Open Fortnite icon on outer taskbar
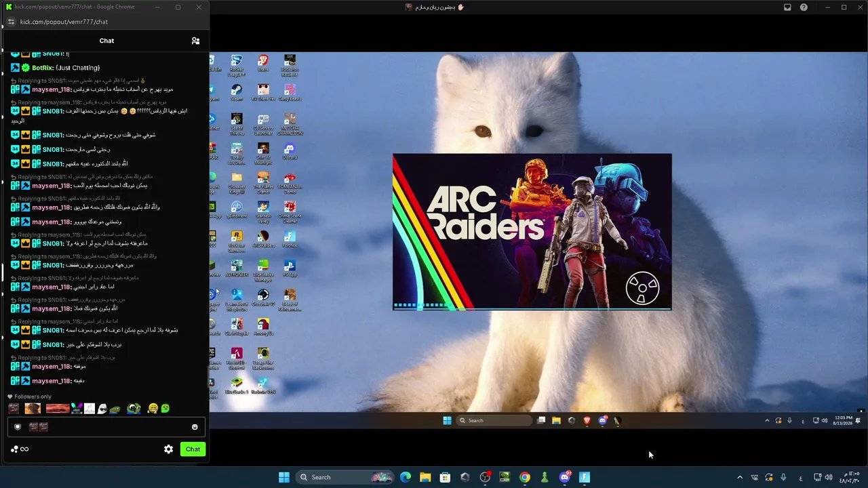This screenshot has height=488, width=868. (x=585, y=477)
